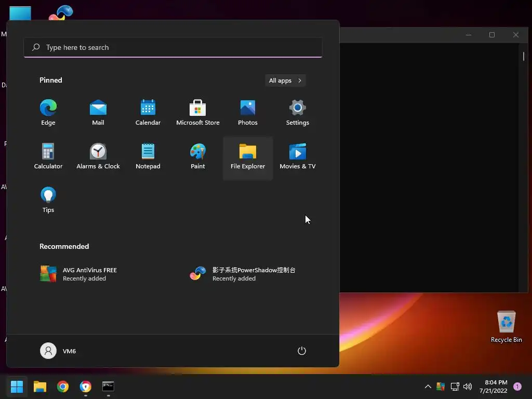Open Edge from pinned apps
The width and height of the screenshot is (532, 399).
[48, 113]
